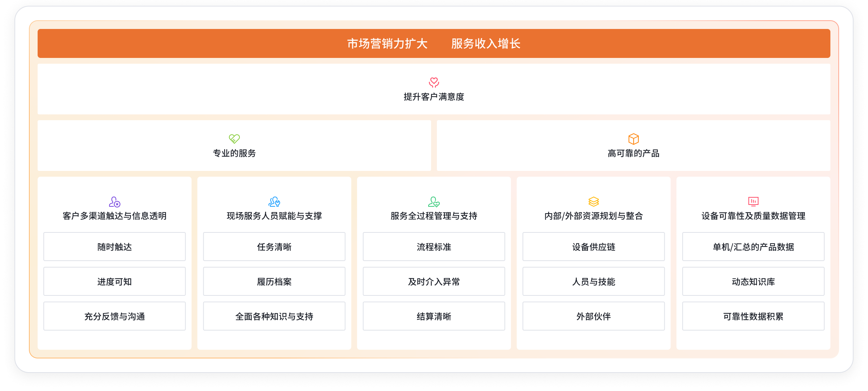
Task: Open the 任务清晰 item
Action: click(x=274, y=247)
